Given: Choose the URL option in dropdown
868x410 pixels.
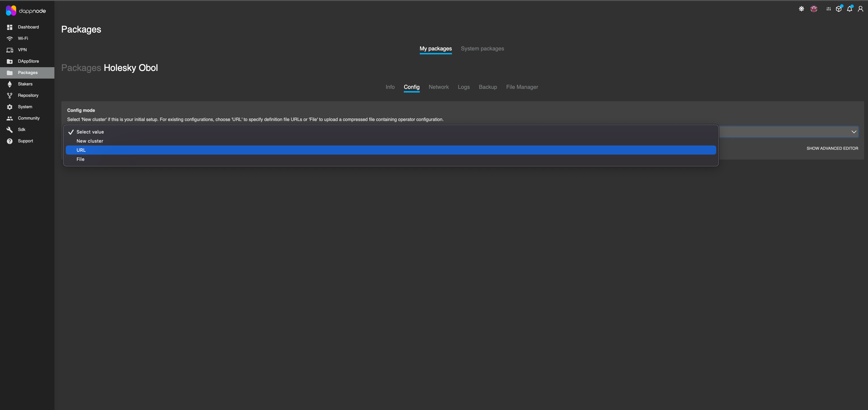Looking at the screenshot, I should pyautogui.click(x=81, y=150).
